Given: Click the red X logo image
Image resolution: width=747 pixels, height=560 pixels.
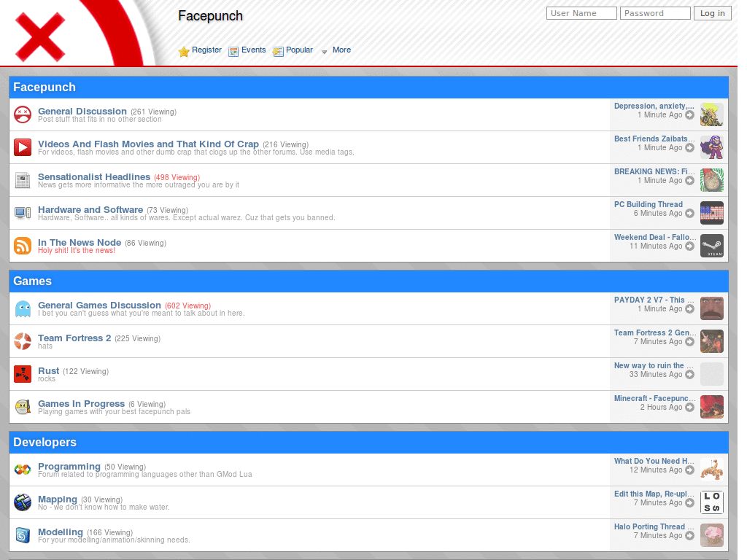Looking at the screenshot, I should [x=40, y=37].
